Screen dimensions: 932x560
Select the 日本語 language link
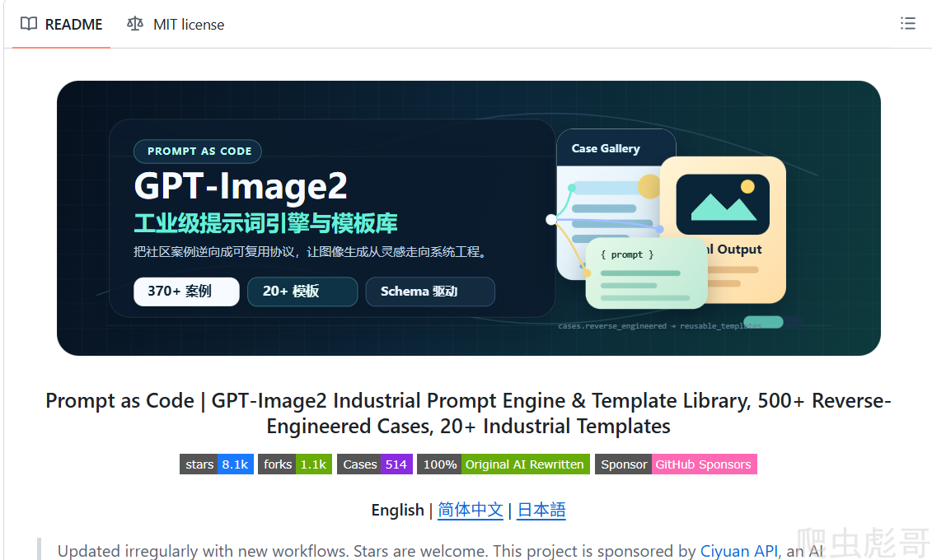[541, 510]
